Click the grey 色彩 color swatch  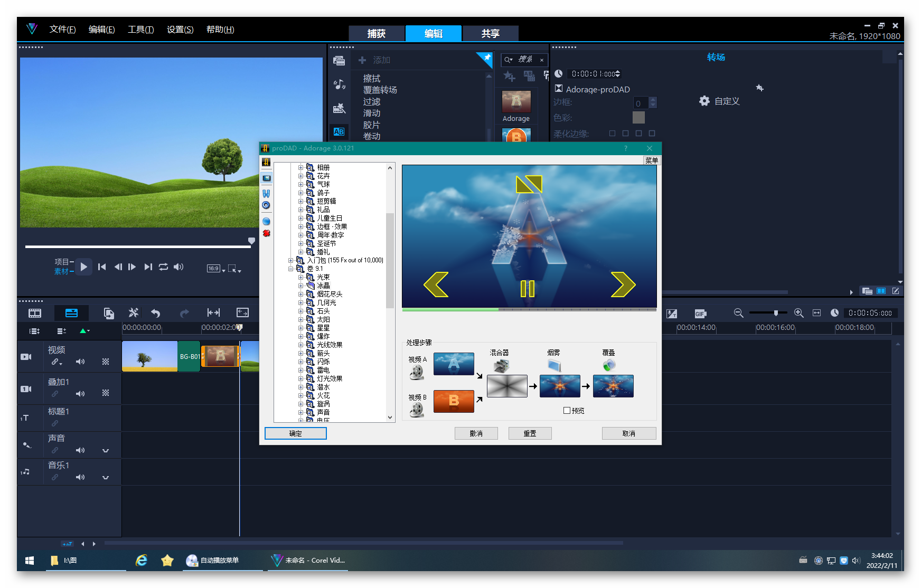(638, 117)
